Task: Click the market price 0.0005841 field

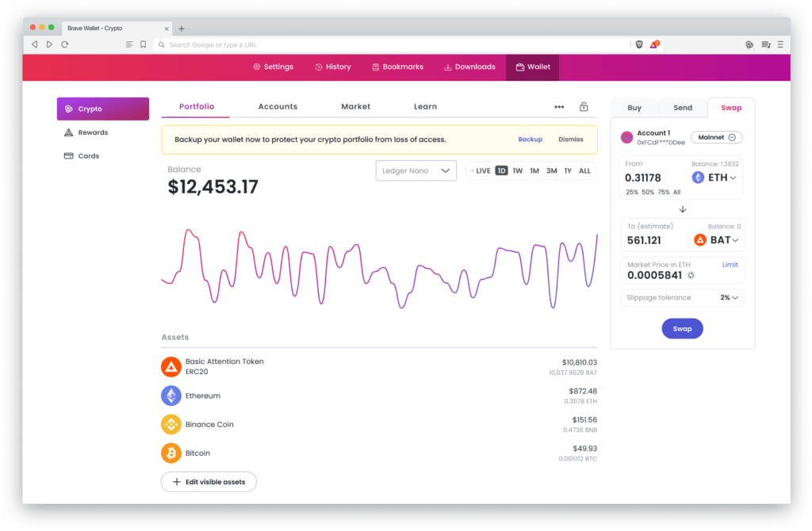Action: point(654,275)
